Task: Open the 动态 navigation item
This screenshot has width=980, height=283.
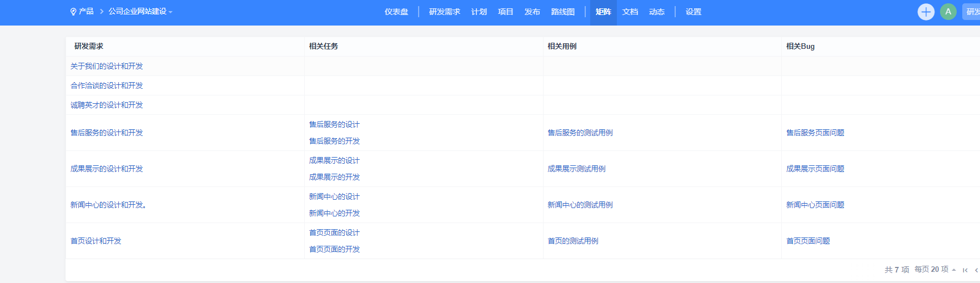Action: coord(657,12)
